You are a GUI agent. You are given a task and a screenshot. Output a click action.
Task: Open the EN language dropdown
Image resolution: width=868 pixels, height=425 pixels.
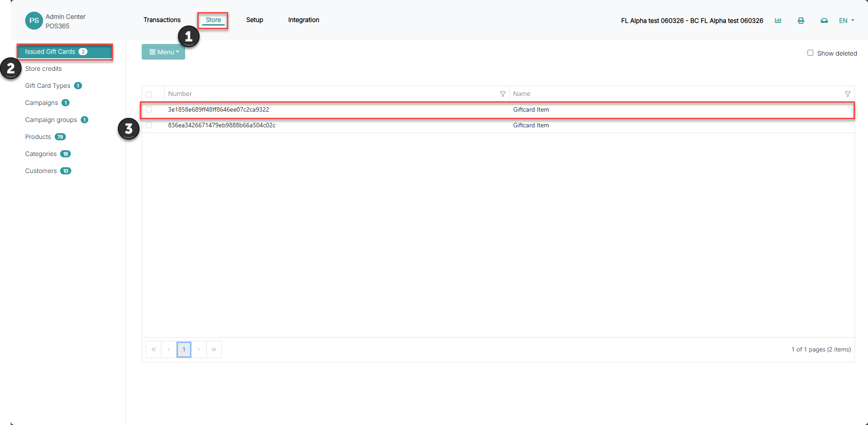(x=846, y=21)
